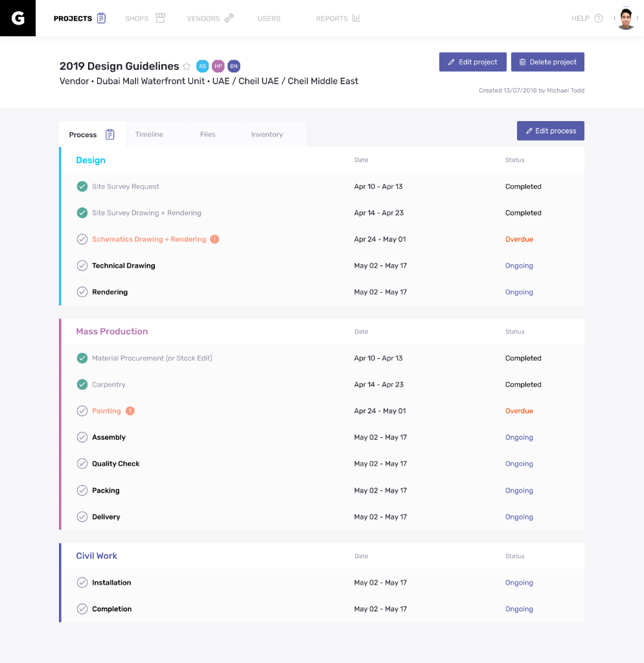Click the Overdue status for Painting
This screenshot has height=663, width=644.
click(519, 410)
